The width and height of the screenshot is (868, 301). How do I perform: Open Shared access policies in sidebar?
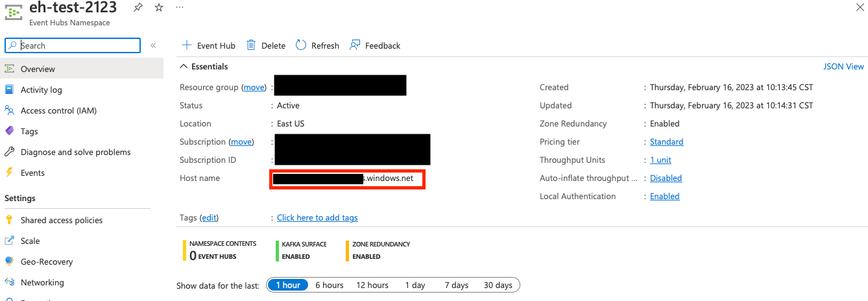click(62, 221)
